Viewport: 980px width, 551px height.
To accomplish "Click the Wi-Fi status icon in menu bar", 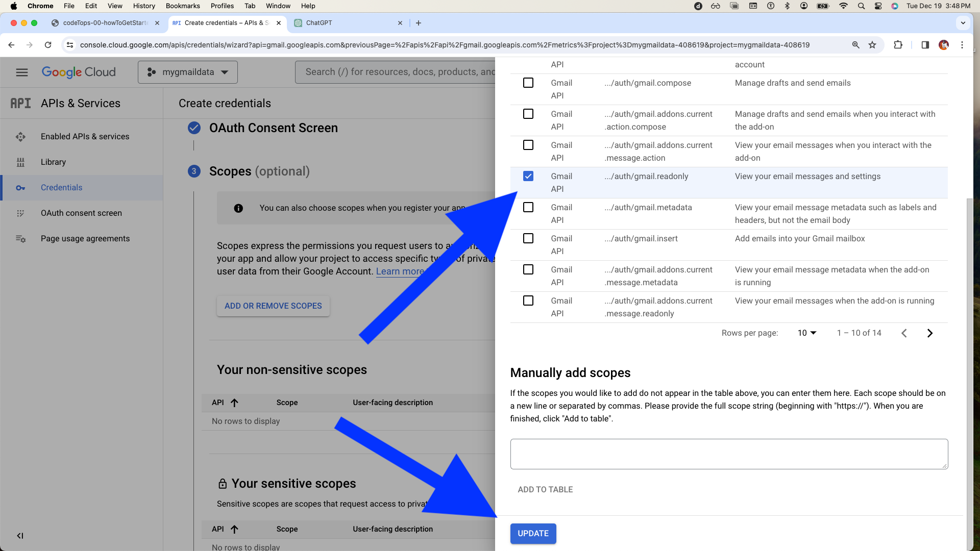I will (843, 6).
